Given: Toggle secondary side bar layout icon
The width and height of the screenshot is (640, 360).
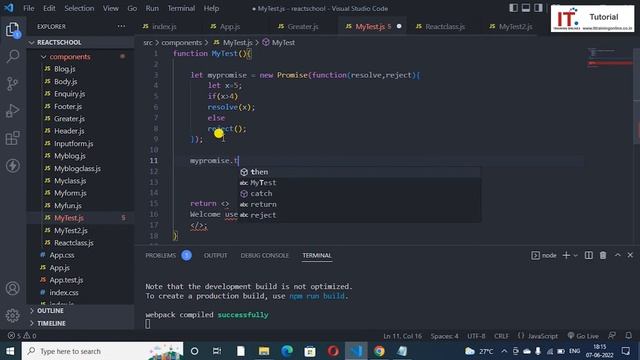Looking at the screenshot, I should tap(538, 8).
